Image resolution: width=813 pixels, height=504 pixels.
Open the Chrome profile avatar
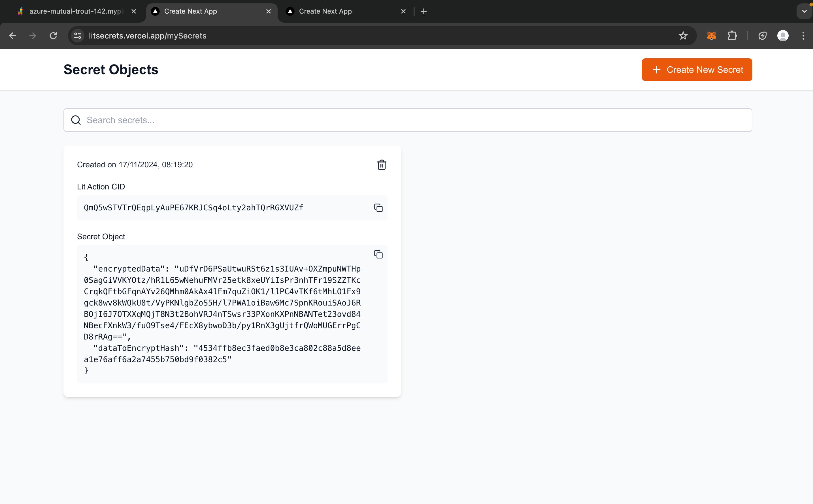click(x=783, y=36)
